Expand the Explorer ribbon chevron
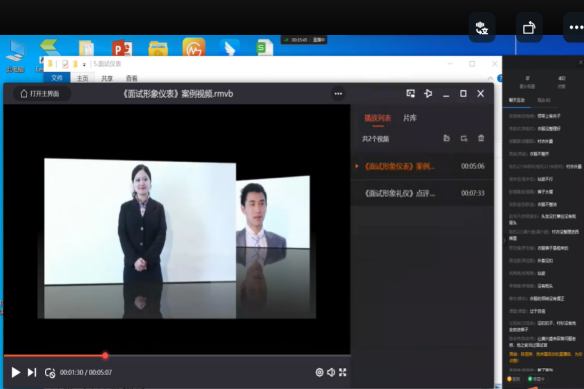 [491, 78]
